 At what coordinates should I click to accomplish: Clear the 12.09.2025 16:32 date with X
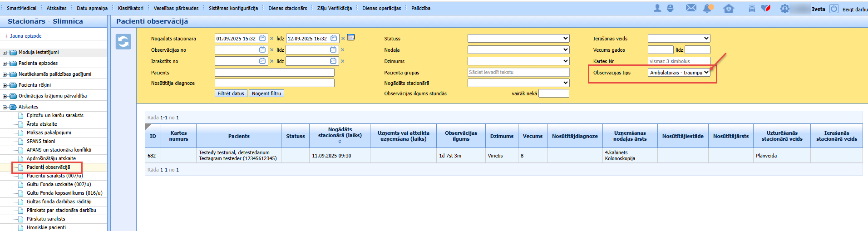tap(343, 39)
